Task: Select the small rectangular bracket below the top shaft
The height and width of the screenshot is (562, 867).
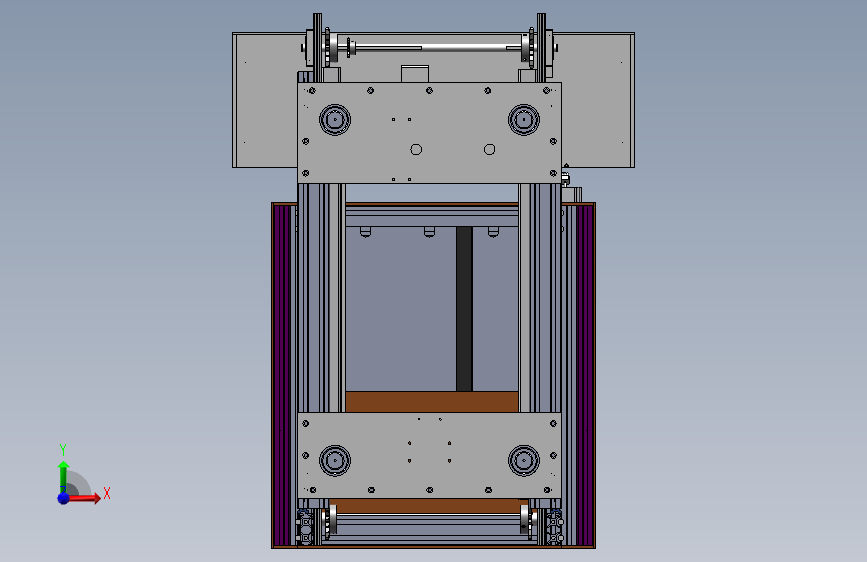Action: click(415, 74)
